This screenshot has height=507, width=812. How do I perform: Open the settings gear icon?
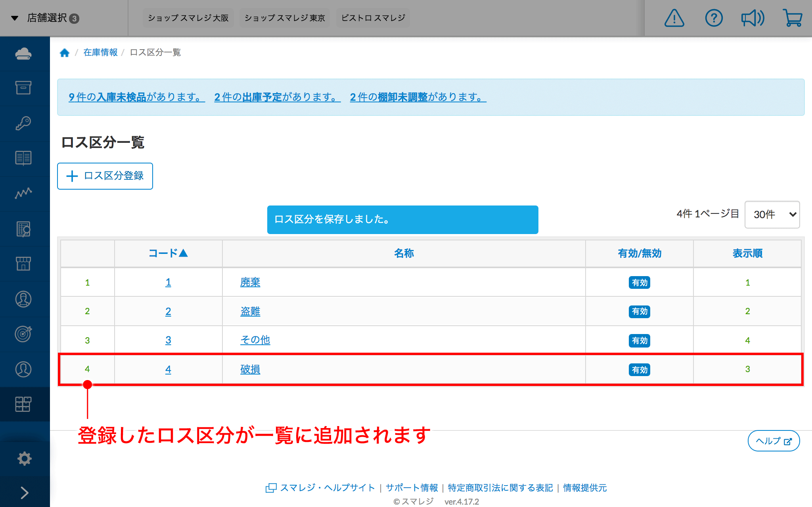[24, 459]
